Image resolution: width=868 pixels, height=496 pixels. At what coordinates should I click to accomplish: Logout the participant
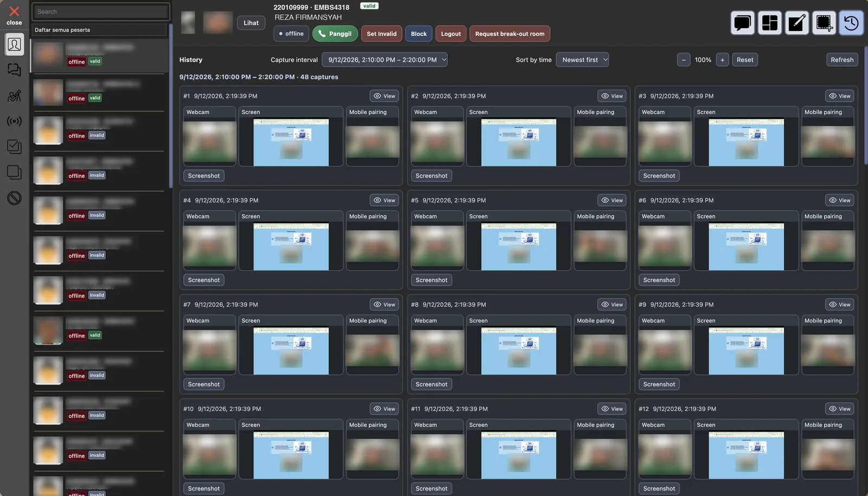point(451,34)
